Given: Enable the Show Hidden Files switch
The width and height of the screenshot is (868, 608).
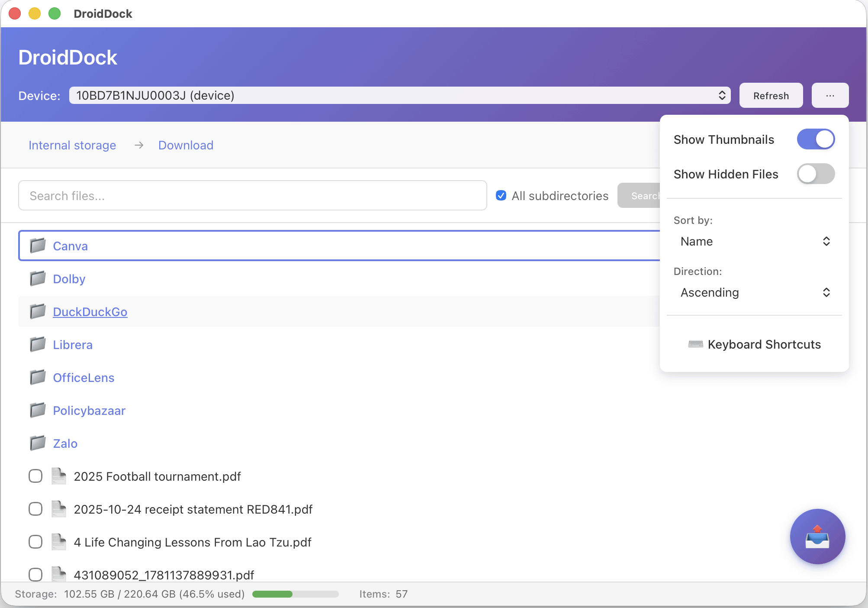Looking at the screenshot, I should point(816,174).
